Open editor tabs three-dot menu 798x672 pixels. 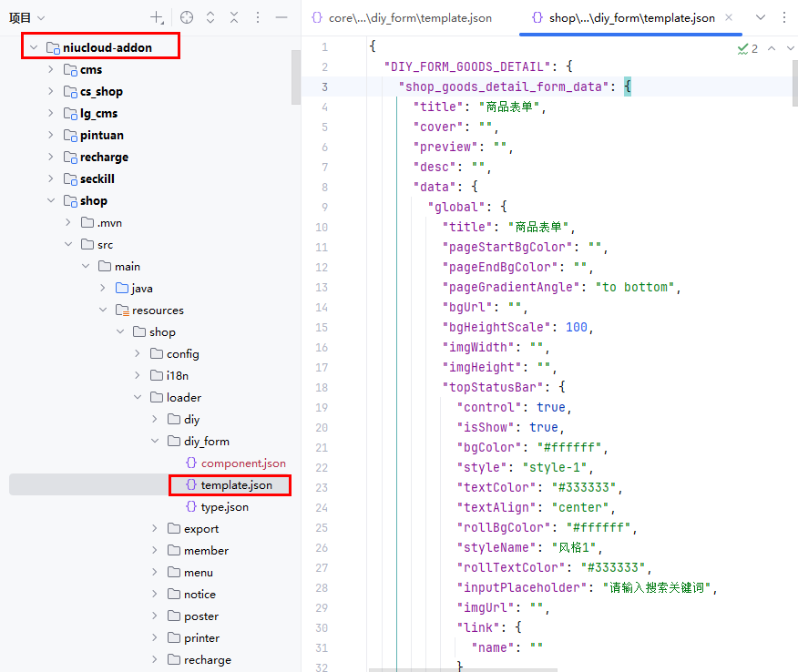784,17
